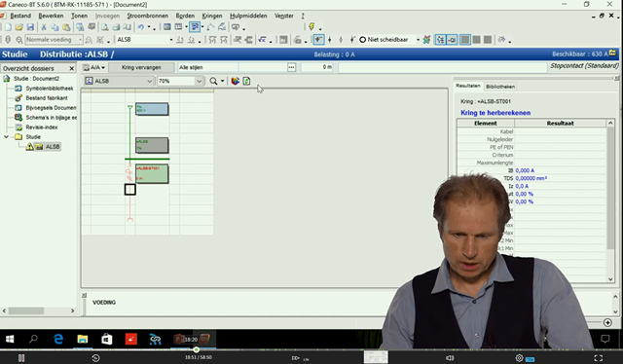The image size is (623, 364).
Task: Click the 0 m length input field
Action: [x=316, y=67]
